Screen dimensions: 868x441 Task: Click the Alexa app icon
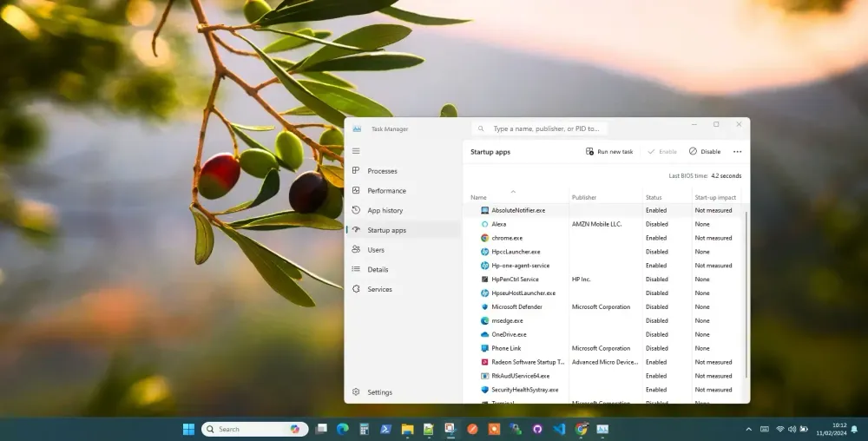(x=485, y=224)
